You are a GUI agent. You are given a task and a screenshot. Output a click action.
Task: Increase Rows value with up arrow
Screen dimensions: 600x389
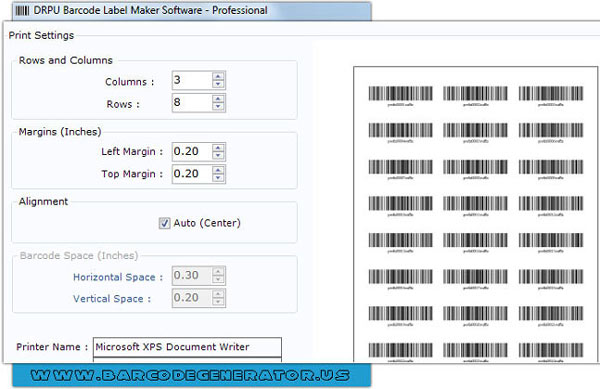click(x=218, y=99)
